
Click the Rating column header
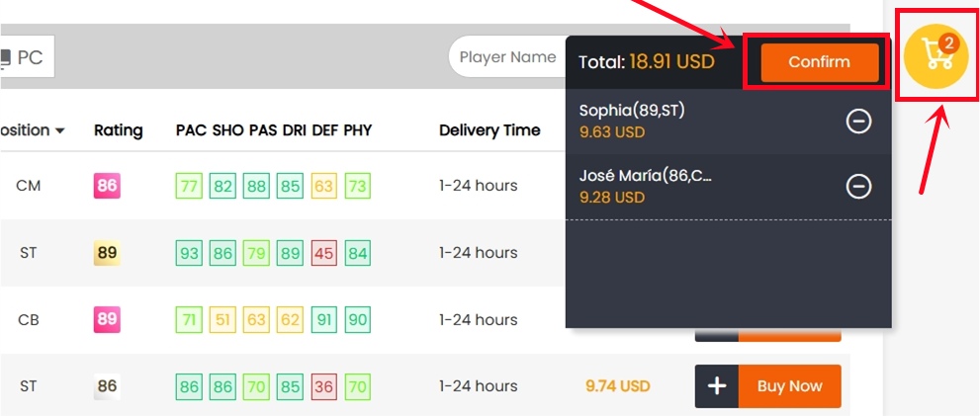[119, 130]
